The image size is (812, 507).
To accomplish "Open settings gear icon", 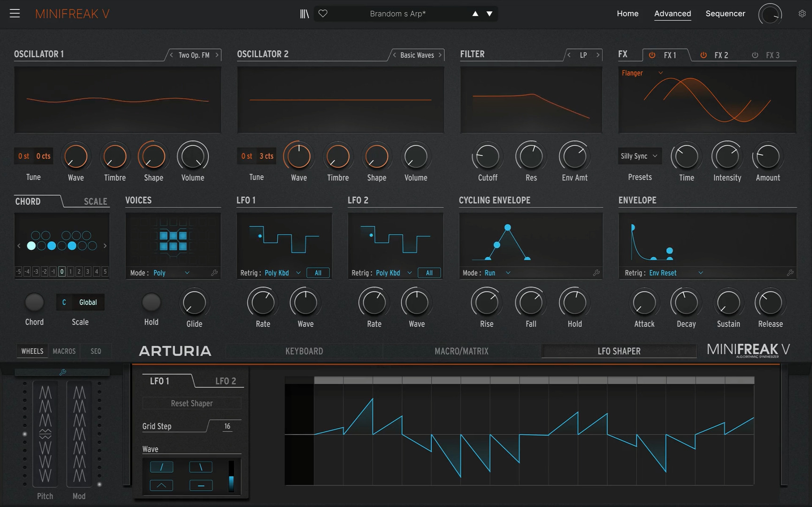I will tap(802, 14).
